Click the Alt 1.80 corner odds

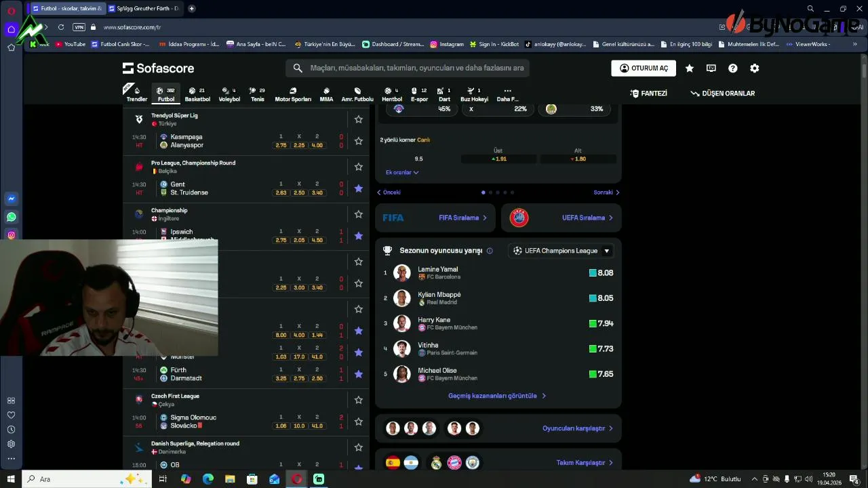pyautogui.click(x=578, y=159)
